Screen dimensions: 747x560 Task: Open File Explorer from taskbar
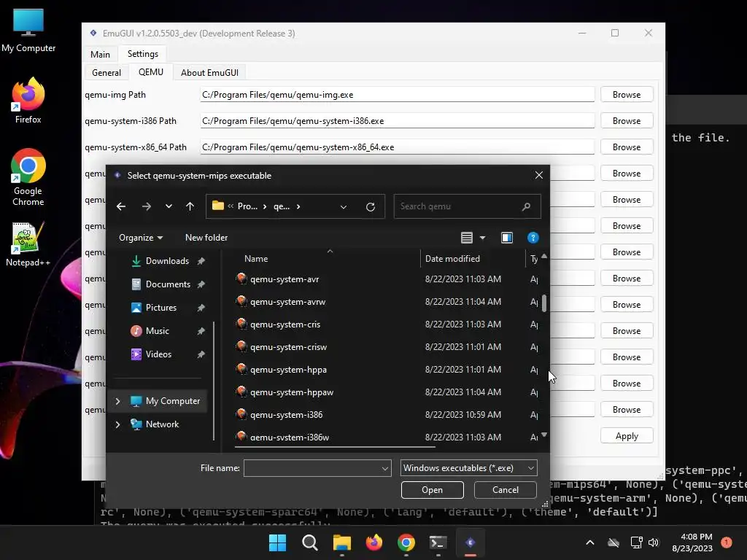point(341,542)
